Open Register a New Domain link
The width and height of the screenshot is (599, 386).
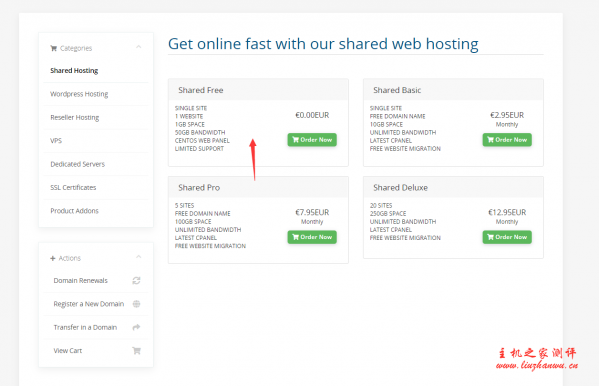(96, 304)
